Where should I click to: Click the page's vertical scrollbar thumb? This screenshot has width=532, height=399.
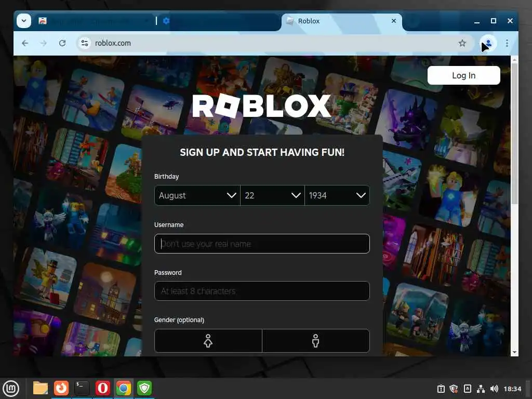click(x=514, y=134)
